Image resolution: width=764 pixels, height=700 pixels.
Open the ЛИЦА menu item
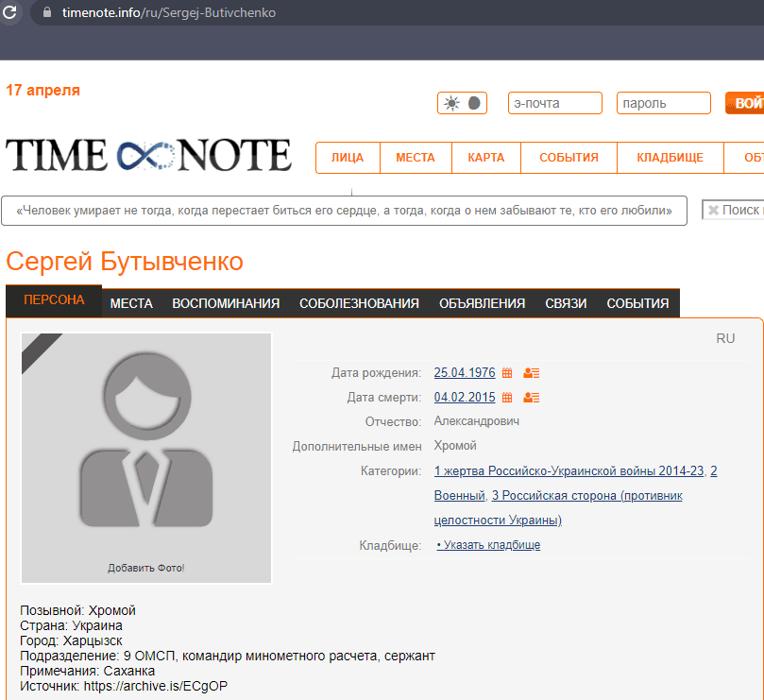click(348, 158)
